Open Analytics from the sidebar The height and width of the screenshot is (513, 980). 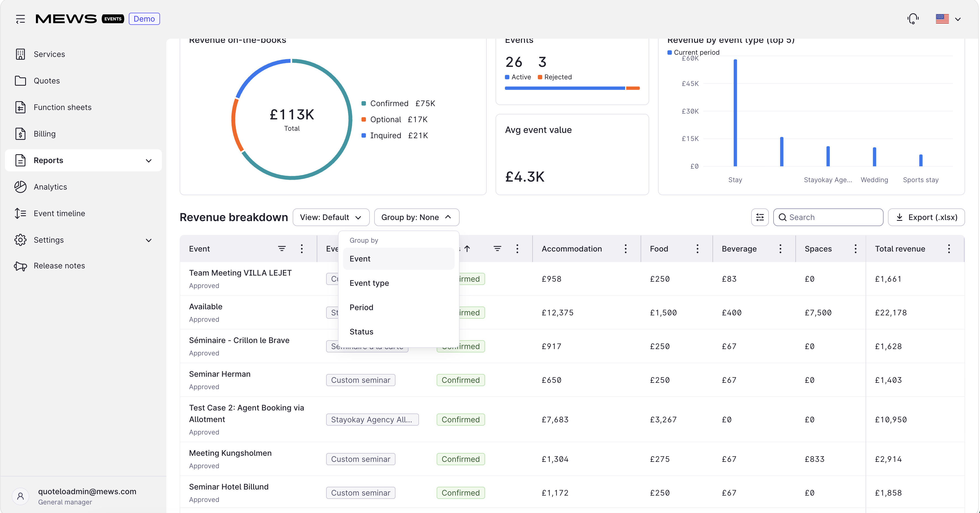pos(50,187)
